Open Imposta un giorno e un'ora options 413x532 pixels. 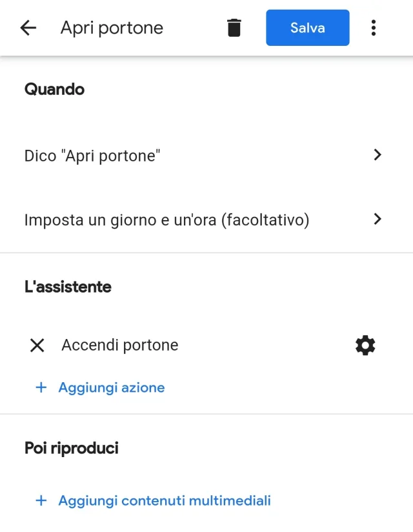378,220
